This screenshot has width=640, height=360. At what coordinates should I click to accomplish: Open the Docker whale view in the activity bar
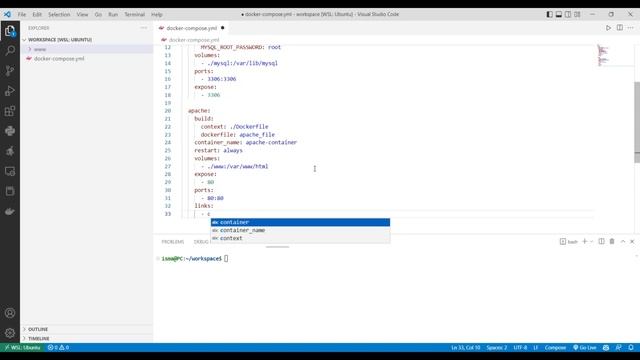(10, 211)
